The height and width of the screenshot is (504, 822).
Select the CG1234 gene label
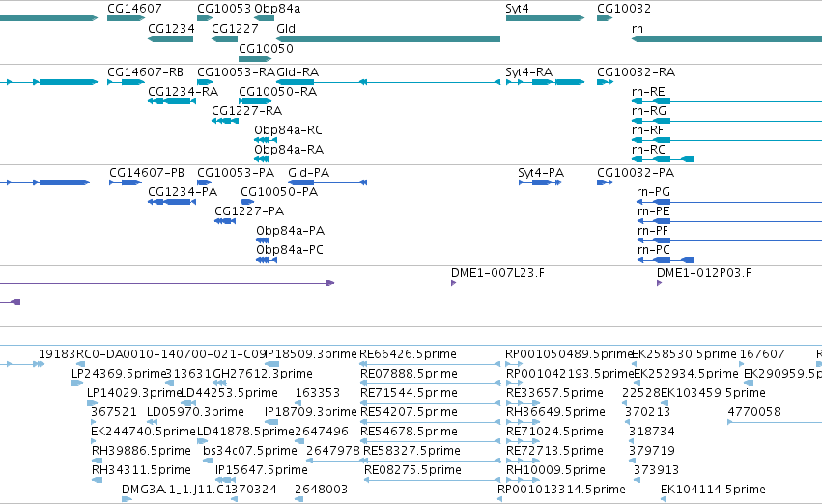coord(171,28)
